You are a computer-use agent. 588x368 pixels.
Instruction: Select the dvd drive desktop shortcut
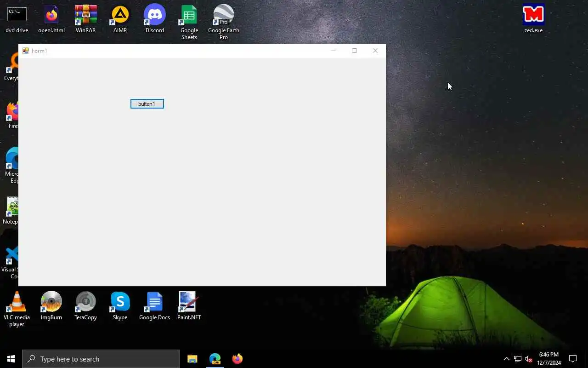pos(17,19)
